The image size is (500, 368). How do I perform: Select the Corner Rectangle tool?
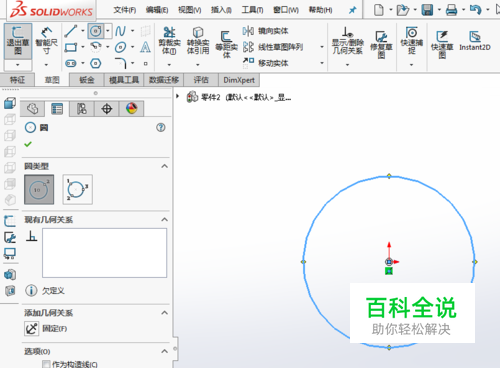pyautogui.click(x=71, y=47)
